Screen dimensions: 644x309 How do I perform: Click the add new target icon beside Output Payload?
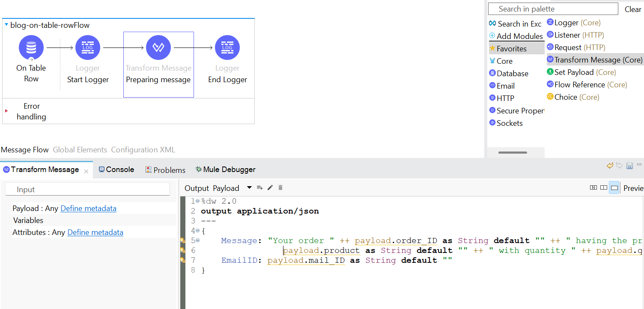click(x=259, y=188)
